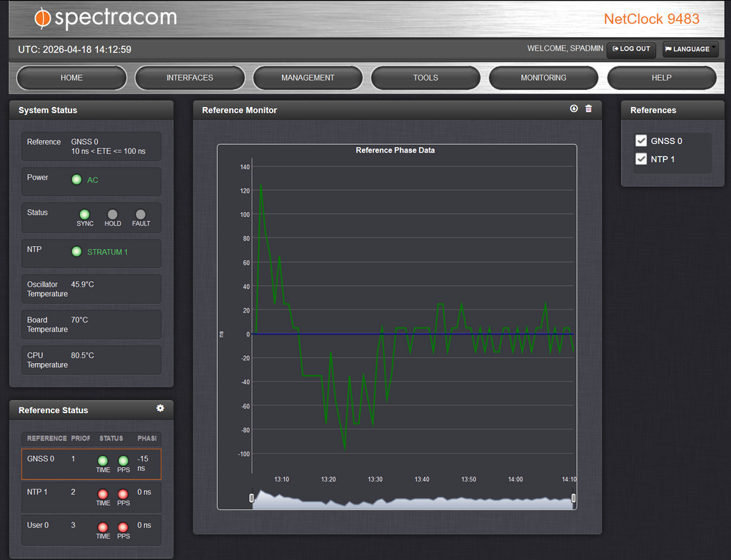Uncheck the GNSS 0 reference checkbox
Screen dimensions: 731x560
click(641, 141)
